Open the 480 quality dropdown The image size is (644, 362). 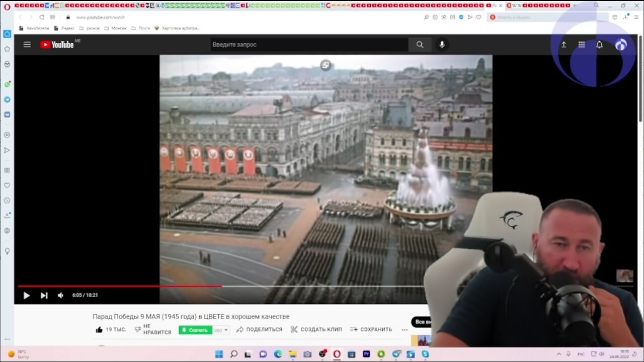[x=221, y=330]
